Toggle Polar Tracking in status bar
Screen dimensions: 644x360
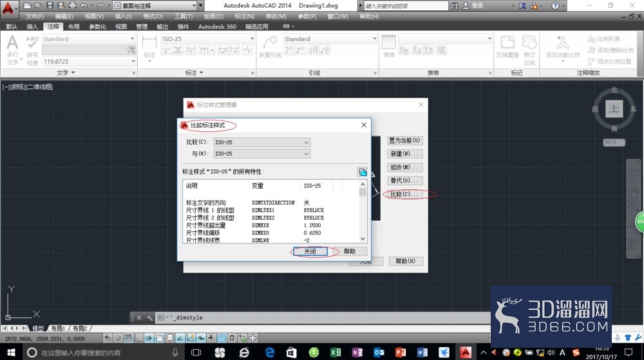pos(149,338)
